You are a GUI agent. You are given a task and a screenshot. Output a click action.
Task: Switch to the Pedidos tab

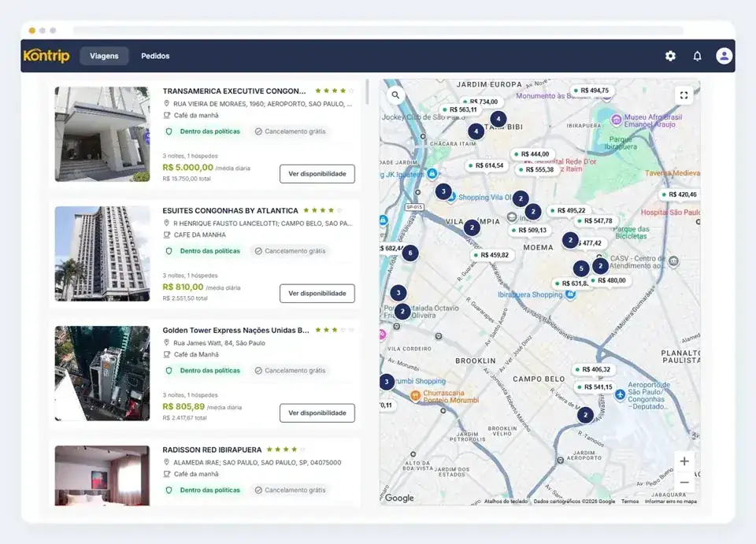tap(155, 56)
